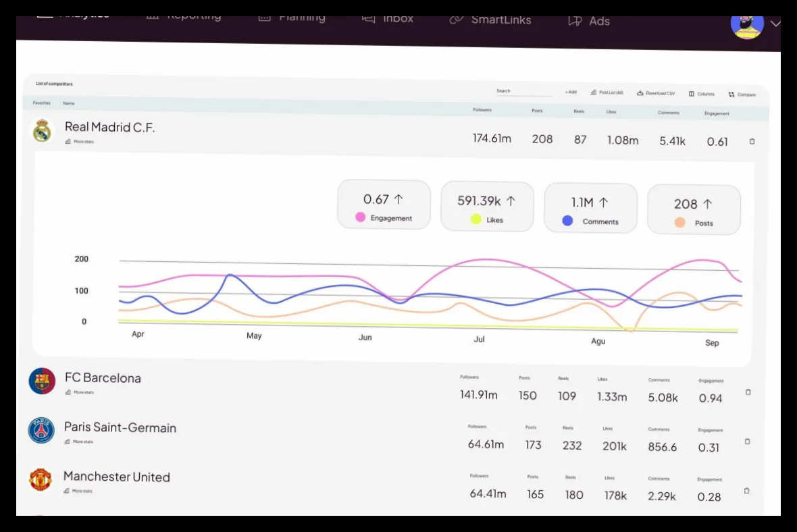Click the pink Engagement legend dot
Viewport: 797px width, 532px height.
361,217
